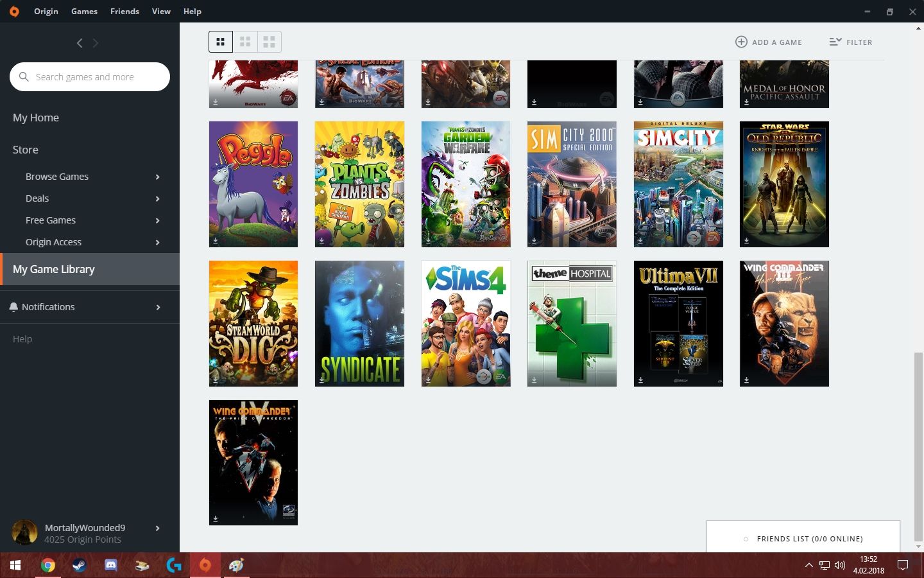
Task: Click the download icon on Theme Hospital tile
Action: click(534, 380)
